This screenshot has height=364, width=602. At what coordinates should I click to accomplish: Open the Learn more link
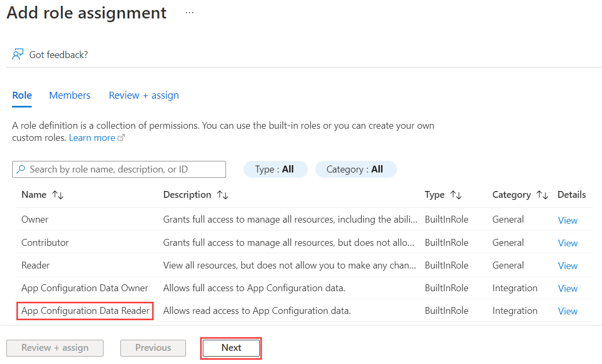92,137
